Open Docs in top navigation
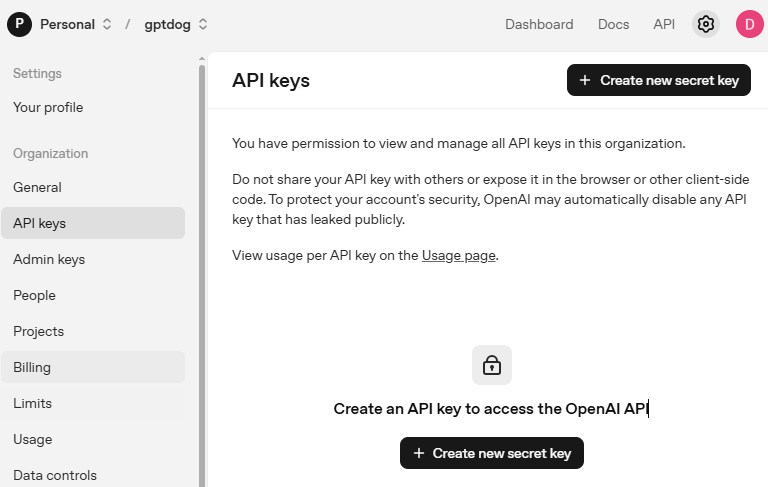Viewport: 768px width, 487px height. tap(613, 24)
